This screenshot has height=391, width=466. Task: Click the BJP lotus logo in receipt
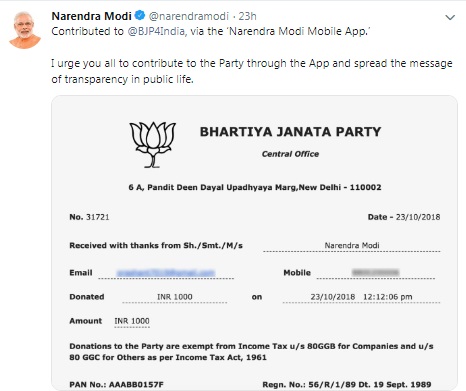coord(153,144)
